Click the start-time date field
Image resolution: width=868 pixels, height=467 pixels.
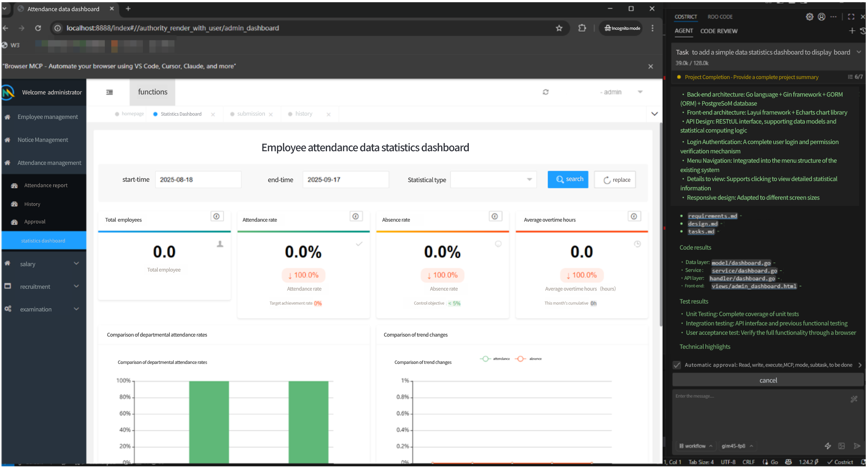198,180
